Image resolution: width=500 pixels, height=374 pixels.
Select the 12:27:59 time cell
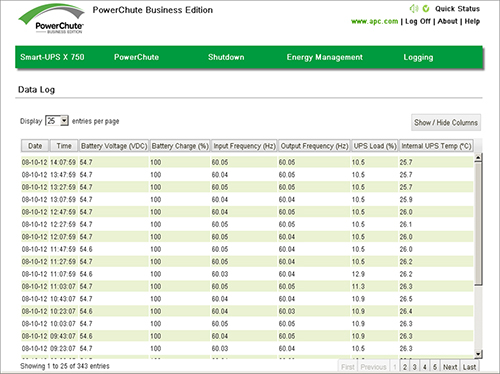[63, 224]
